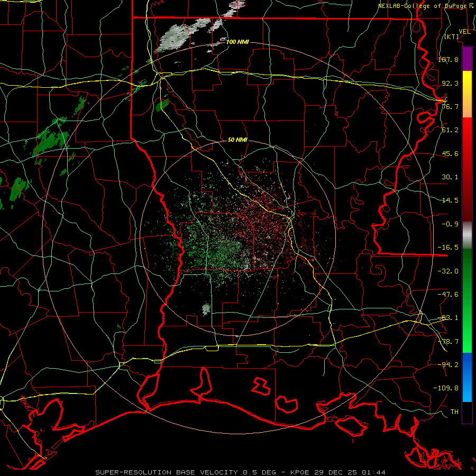Click the -0.9 value on velocity scale
The width and height of the screenshot is (476, 476).
(450, 224)
